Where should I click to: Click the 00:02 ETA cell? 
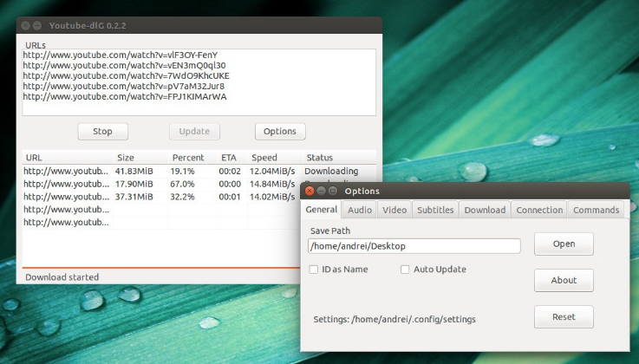coord(230,171)
